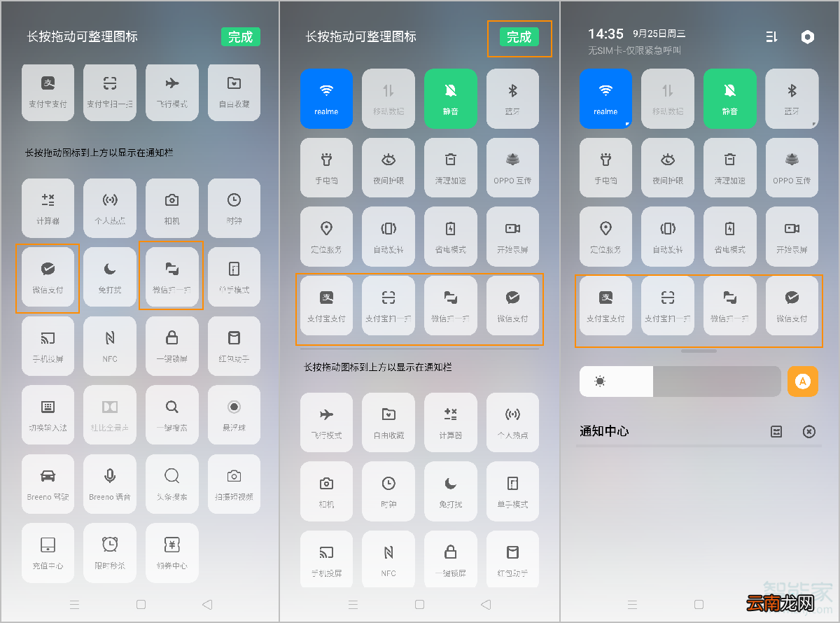
Task: Tap NFC tile in left screen
Action: (110, 346)
